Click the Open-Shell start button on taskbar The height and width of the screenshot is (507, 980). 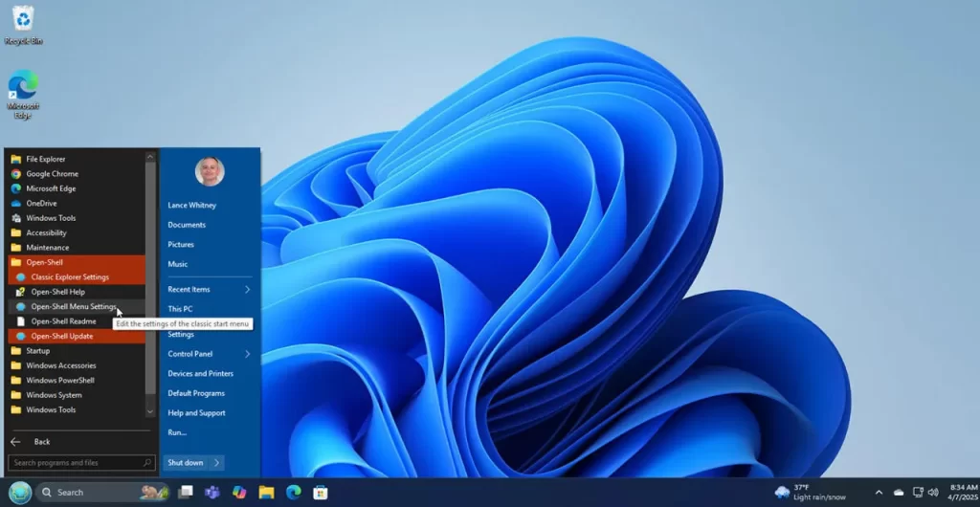(20, 493)
